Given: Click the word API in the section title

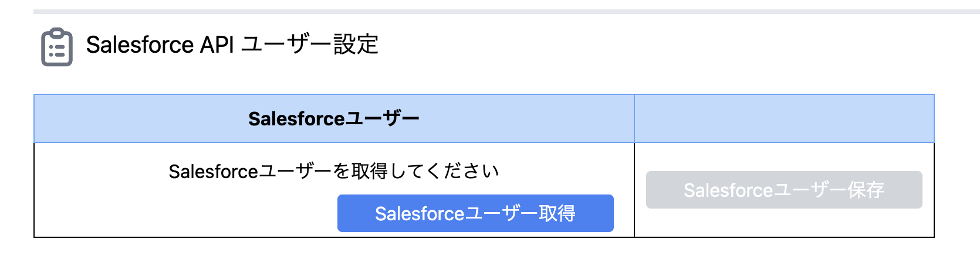Looking at the screenshot, I should 217,45.
